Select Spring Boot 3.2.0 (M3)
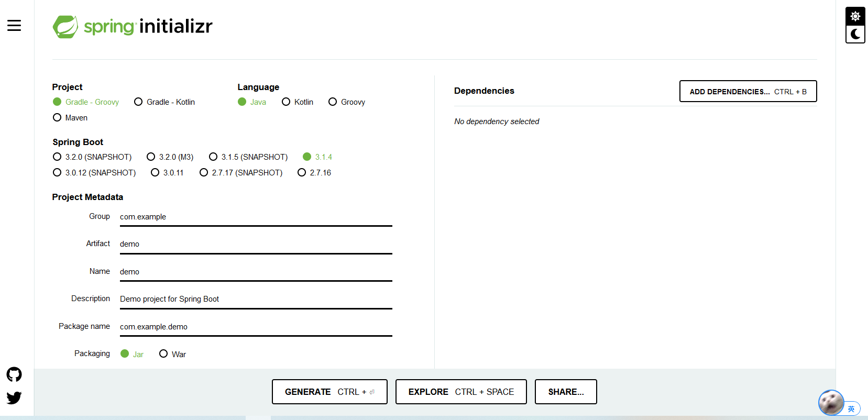 tap(170, 157)
